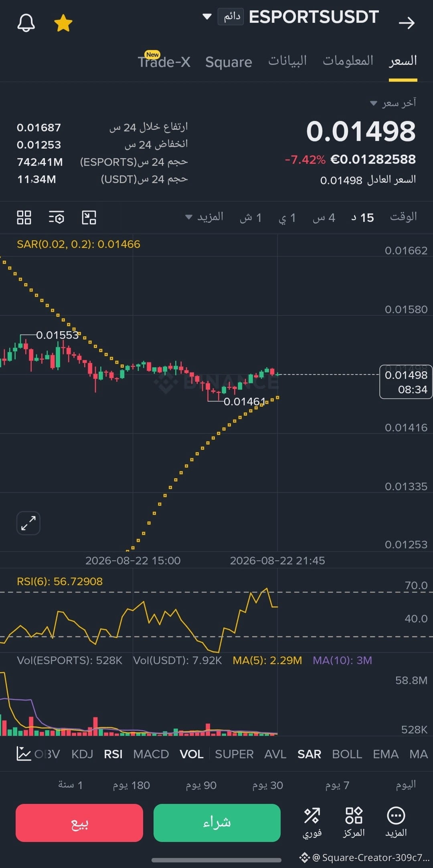Tap the red بيع sell button
433x868 pixels.
79,823
